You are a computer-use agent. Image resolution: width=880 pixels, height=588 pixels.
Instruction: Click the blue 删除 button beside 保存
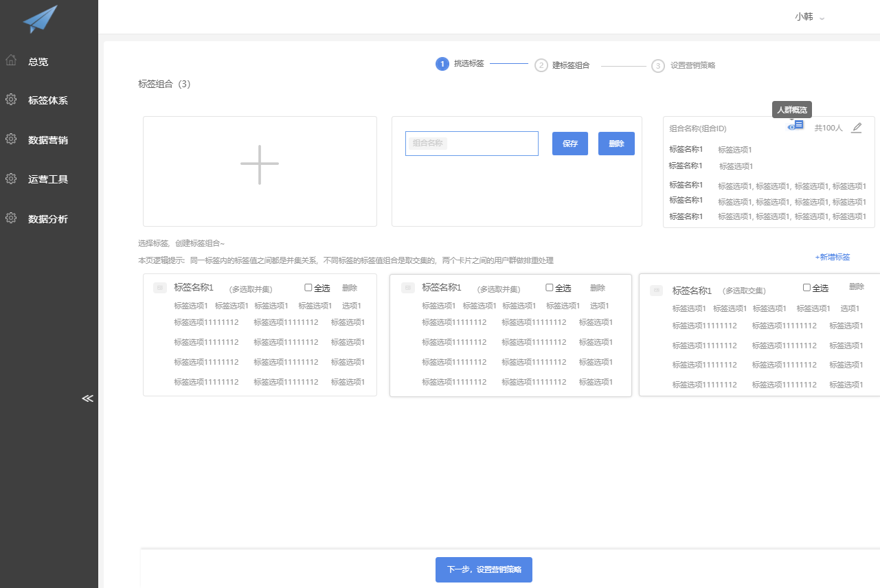616,144
